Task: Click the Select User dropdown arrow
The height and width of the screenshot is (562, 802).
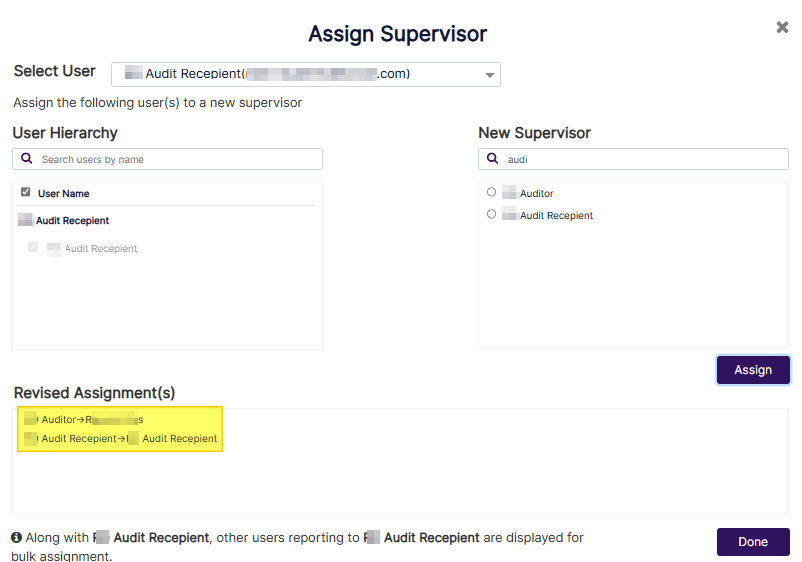Action: [x=489, y=75]
